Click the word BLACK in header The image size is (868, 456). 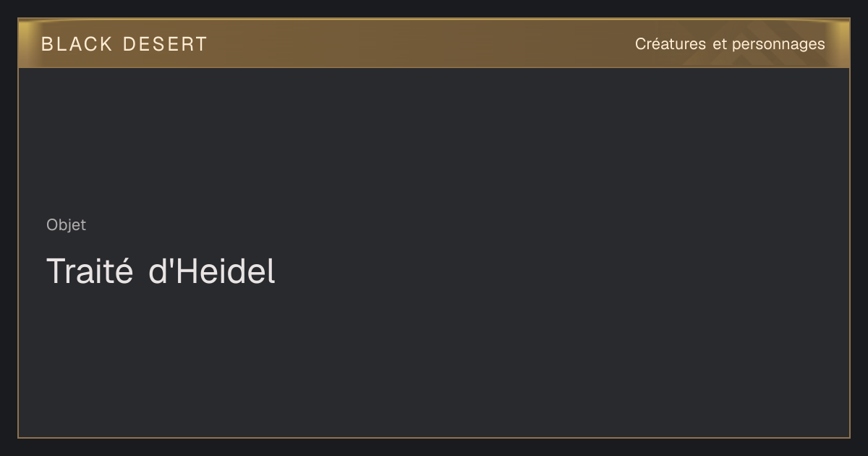pyautogui.click(x=77, y=44)
